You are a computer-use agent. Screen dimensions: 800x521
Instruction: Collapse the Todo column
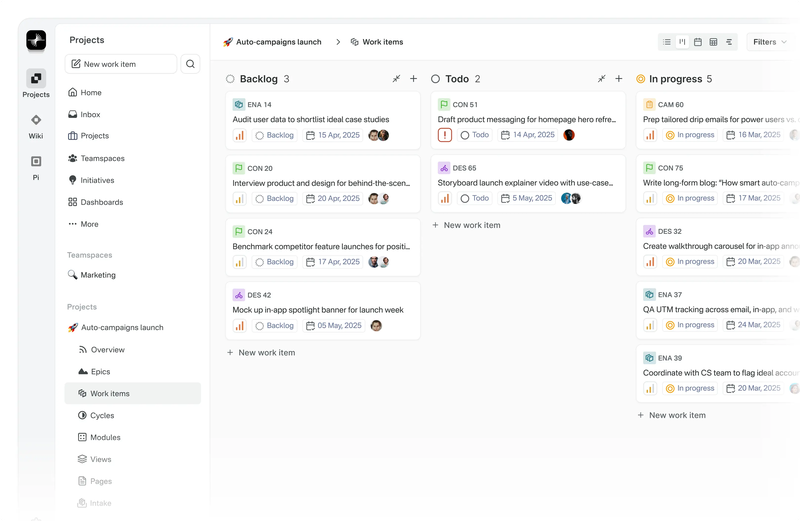(x=601, y=79)
